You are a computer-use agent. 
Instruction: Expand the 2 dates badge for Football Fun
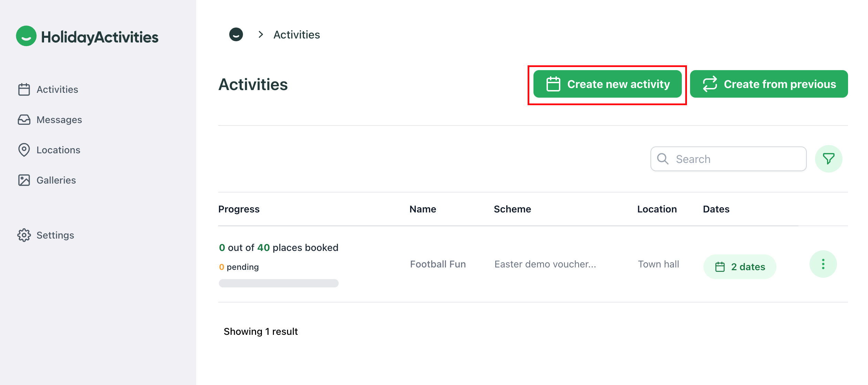740,266
